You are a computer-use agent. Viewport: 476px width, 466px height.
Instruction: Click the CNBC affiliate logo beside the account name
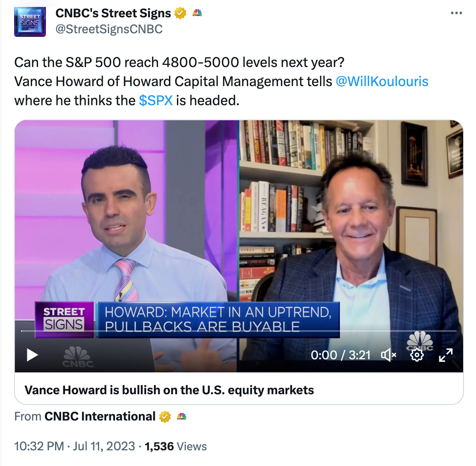pyautogui.click(x=197, y=13)
